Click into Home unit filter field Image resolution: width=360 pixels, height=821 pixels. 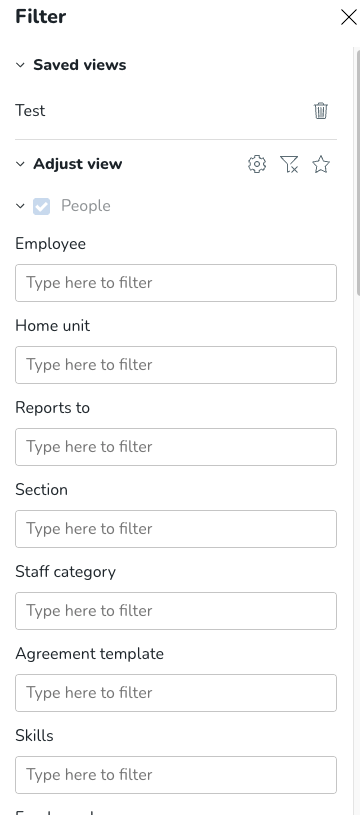click(x=176, y=365)
